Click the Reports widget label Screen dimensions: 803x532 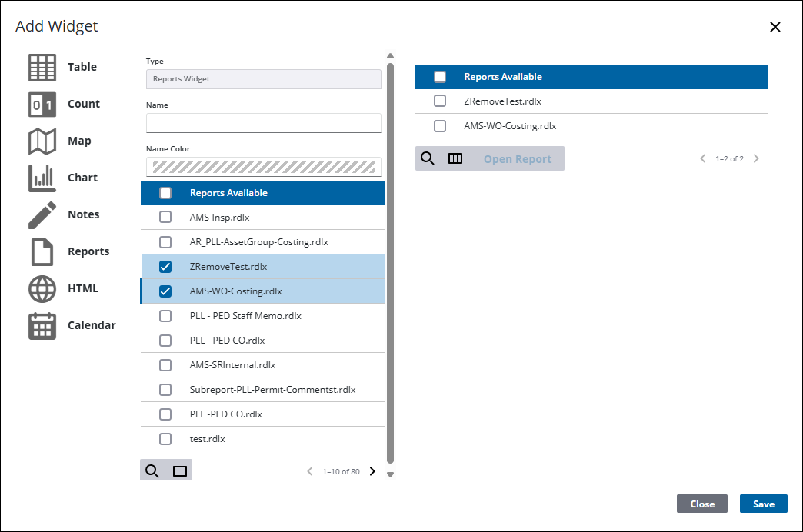point(88,251)
